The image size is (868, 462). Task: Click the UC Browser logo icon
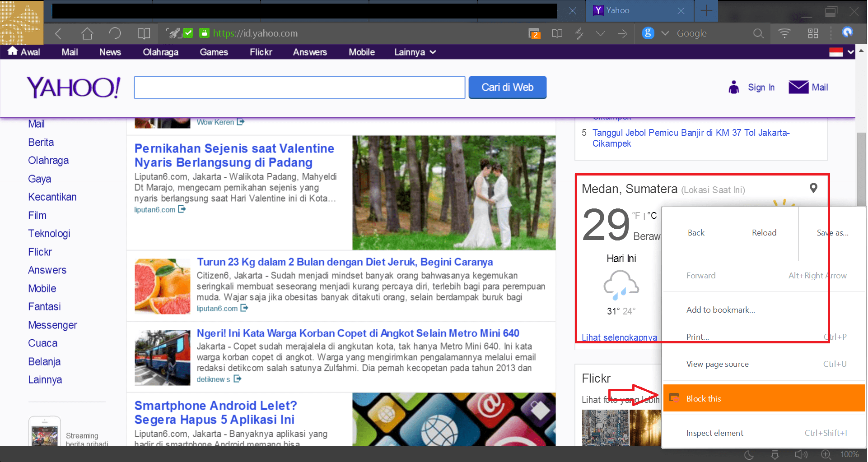tap(848, 33)
